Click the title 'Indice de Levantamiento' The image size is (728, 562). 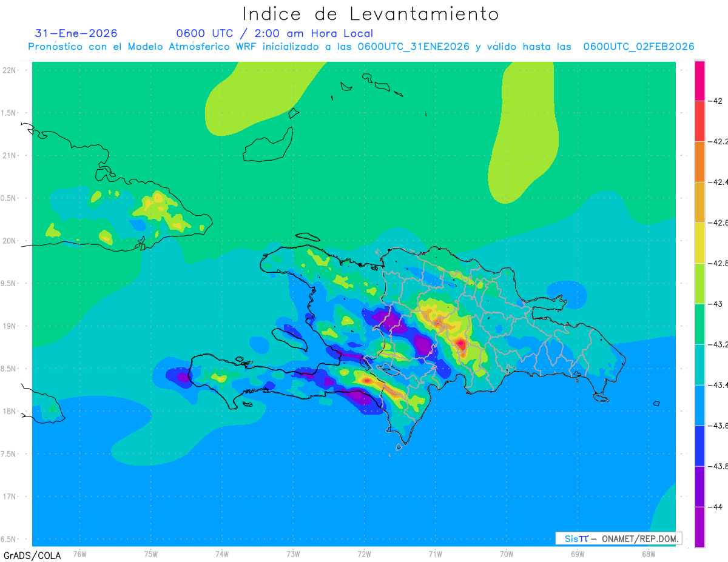click(x=371, y=14)
